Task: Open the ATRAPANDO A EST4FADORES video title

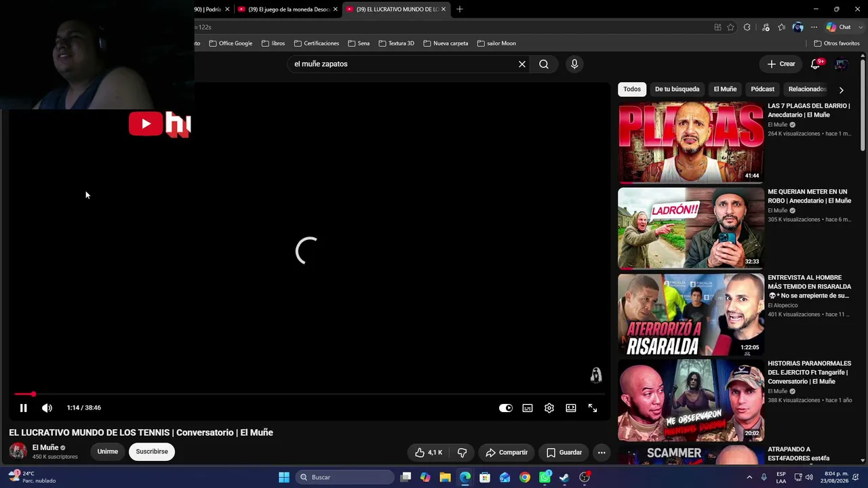Action: pos(799,454)
